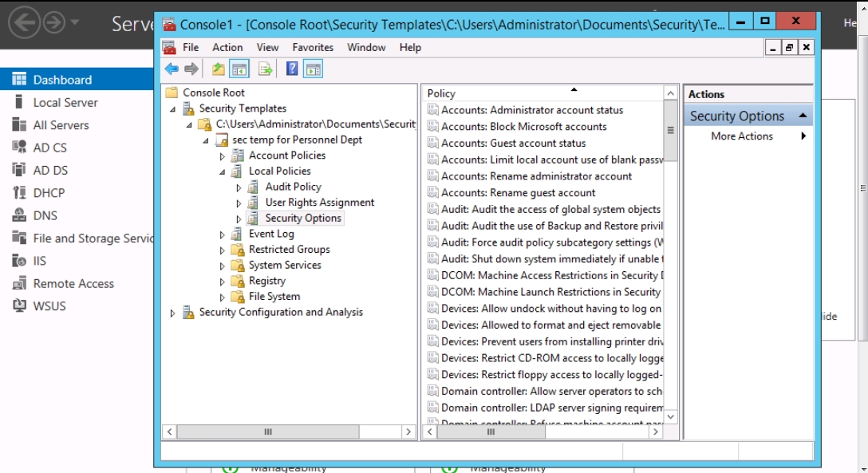Click the Back arrow in MMC toolbar
868x473 pixels.
pos(172,69)
